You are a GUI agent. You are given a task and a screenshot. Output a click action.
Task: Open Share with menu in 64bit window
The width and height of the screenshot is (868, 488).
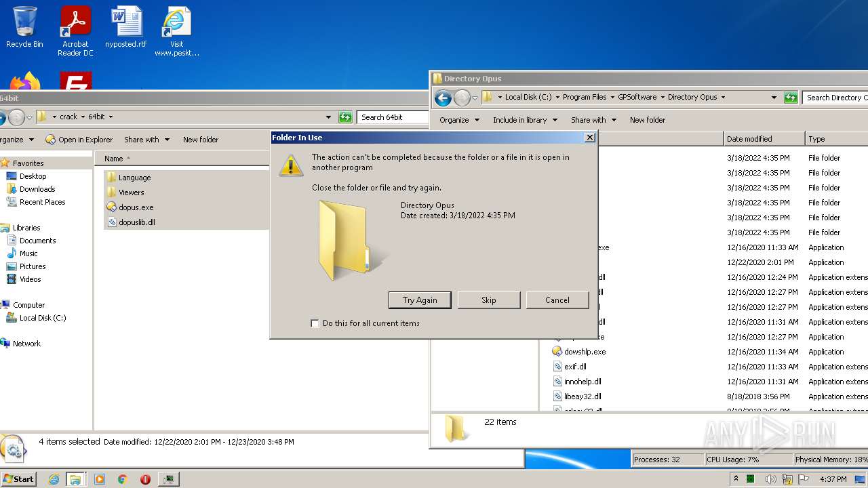tap(146, 140)
